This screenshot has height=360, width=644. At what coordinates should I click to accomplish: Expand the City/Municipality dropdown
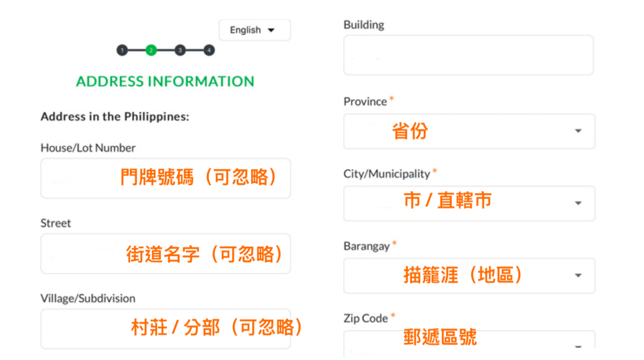coord(469,203)
